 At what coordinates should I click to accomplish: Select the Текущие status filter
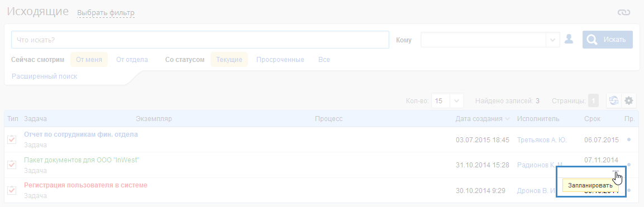click(x=229, y=60)
